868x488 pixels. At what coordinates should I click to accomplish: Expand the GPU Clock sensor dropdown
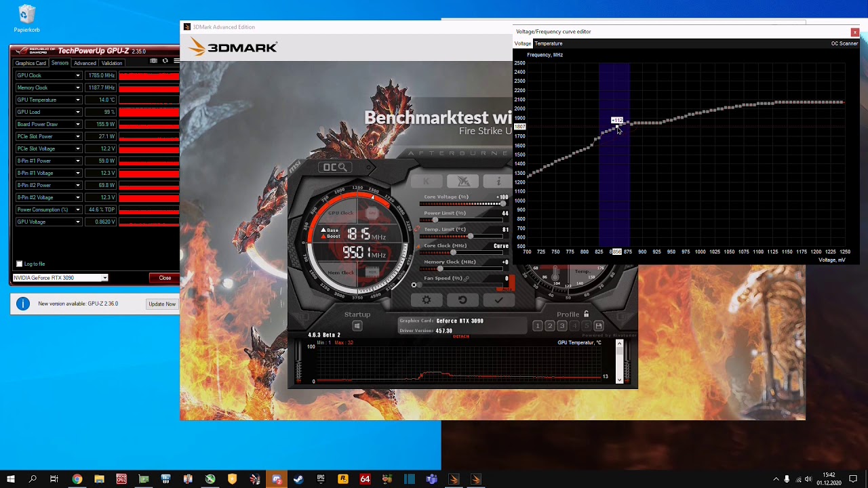point(78,75)
